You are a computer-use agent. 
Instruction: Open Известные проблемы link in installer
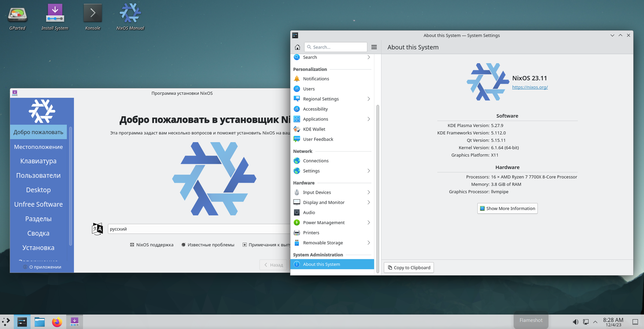pos(208,245)
